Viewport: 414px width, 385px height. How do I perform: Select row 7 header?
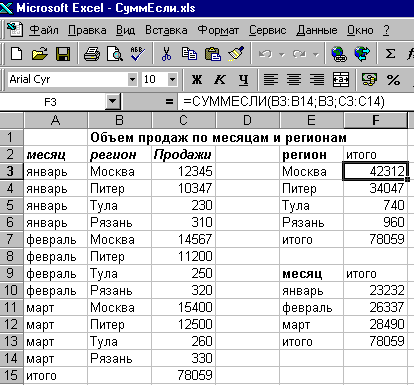pyautogui.click(x=12, y=239)
